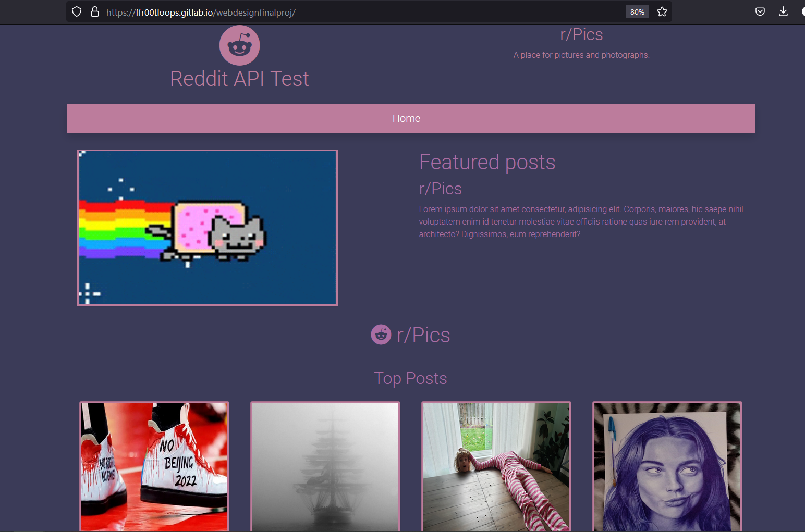Click the Top Posts heading
805x532 pixels.
click(x=410, y=378)
